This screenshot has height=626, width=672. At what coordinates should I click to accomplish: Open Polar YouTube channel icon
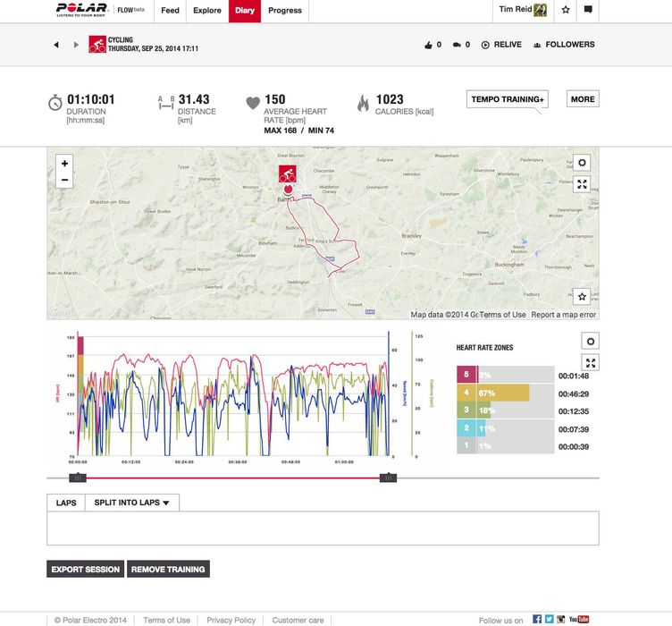(579, 619)
